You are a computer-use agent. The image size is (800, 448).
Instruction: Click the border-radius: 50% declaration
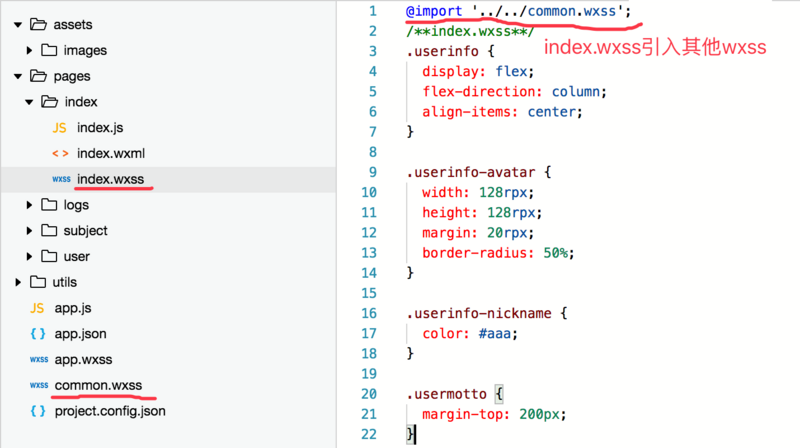[498, 253]
